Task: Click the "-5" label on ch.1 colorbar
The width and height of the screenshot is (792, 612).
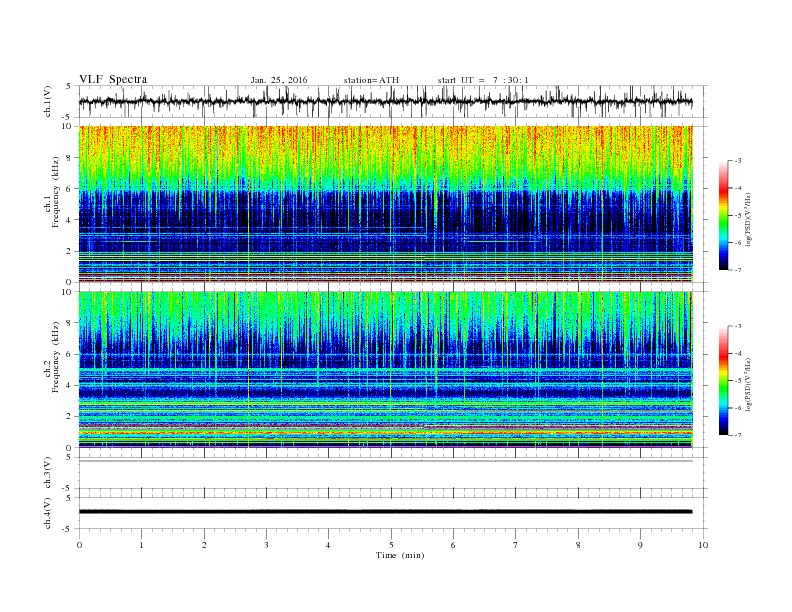Action: tap(738, 216)
